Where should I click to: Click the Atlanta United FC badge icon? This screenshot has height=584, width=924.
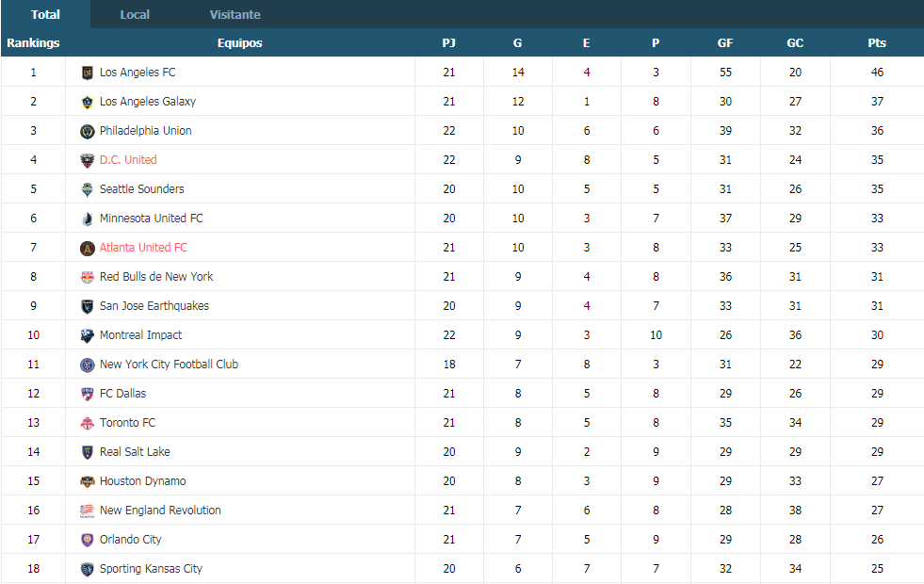(x=88, y=248)
